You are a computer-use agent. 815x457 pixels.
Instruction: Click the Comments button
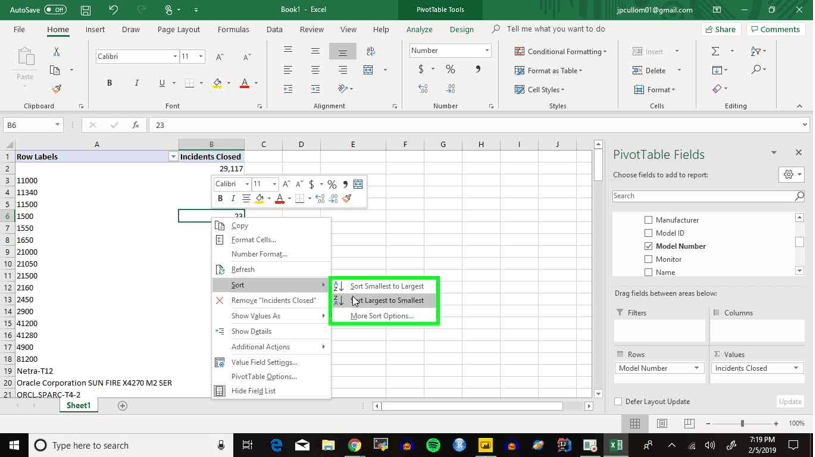pos(775,30)
